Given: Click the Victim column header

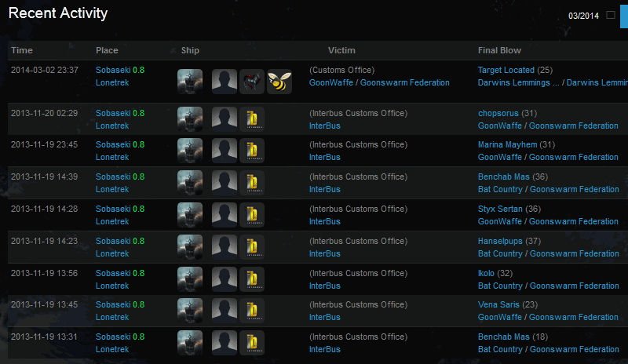Looking at the screenshot, I should (x=341, y=50).
